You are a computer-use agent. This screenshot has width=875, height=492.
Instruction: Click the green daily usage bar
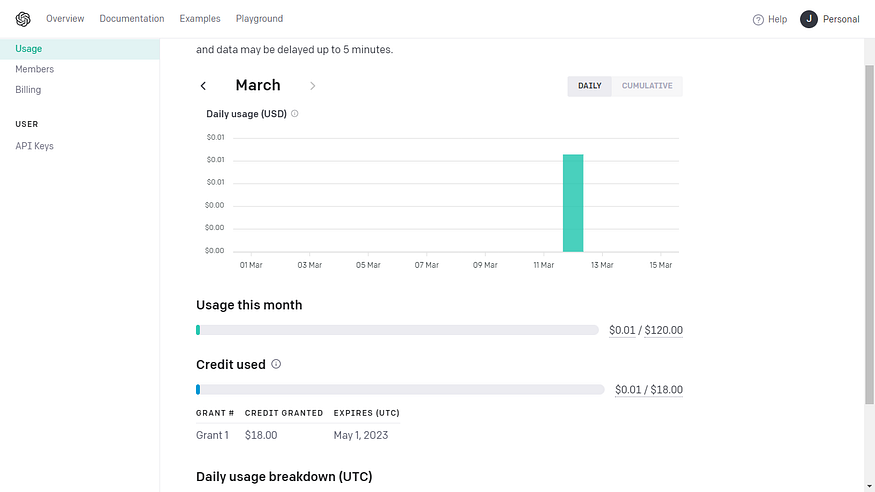(x=573, y=203)
